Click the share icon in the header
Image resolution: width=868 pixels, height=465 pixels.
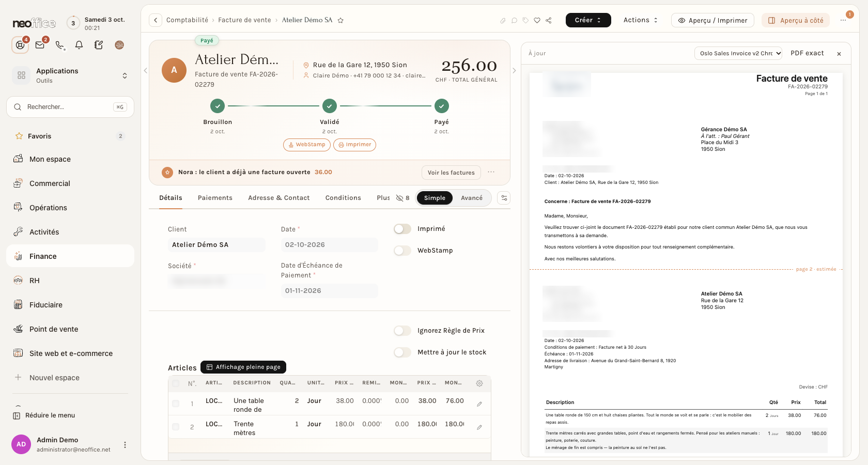(549, 21)
